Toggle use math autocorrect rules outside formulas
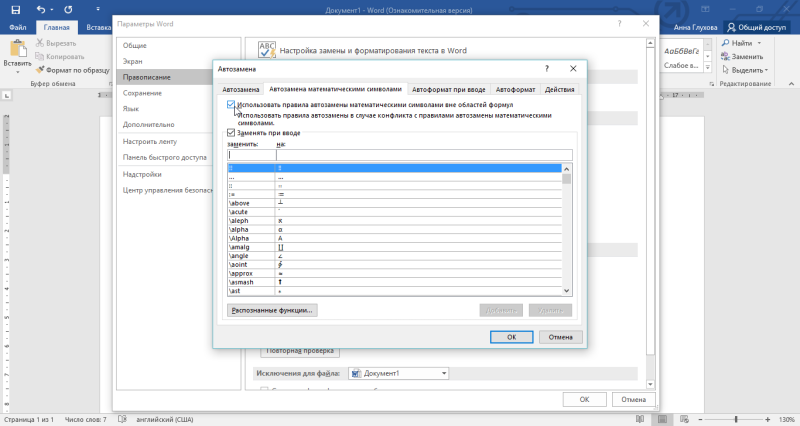Viewport: 800px width, 426px height. point(231,105)
